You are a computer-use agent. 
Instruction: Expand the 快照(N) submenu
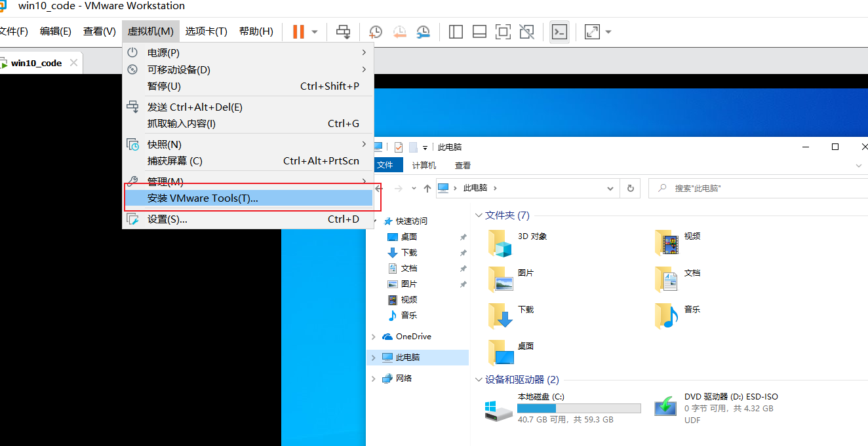pos(248,144)
